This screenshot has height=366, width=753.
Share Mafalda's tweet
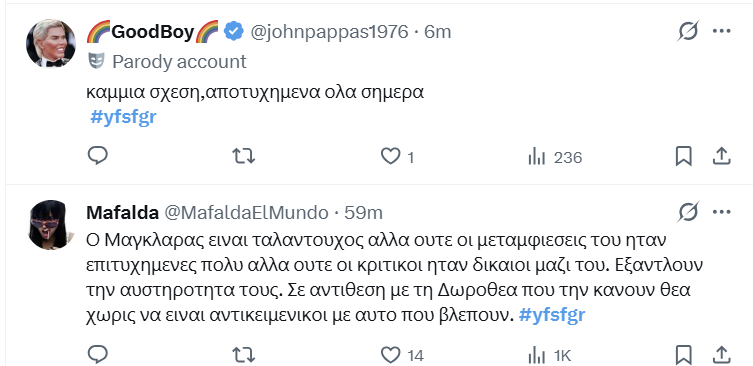point(721,355)
